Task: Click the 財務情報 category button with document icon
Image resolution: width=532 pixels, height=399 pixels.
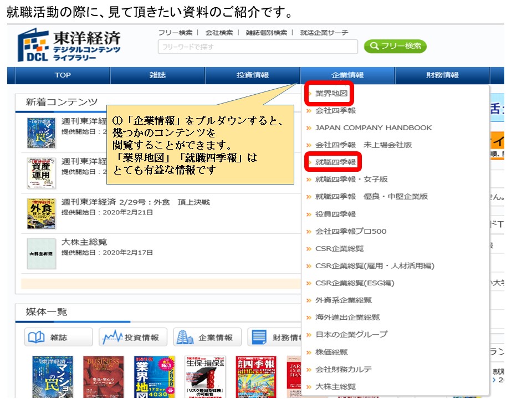Action: [x=275, y=337]
